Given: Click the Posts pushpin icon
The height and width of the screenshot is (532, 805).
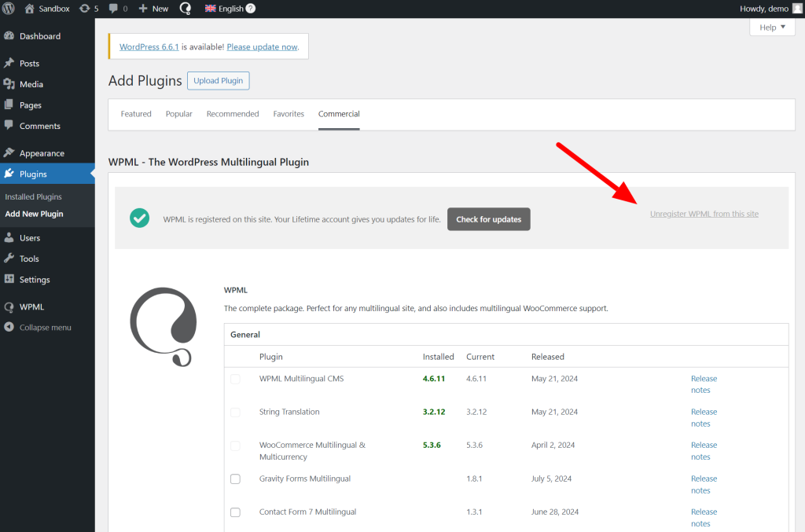Looking at the screenshot, I should (9, 63).
